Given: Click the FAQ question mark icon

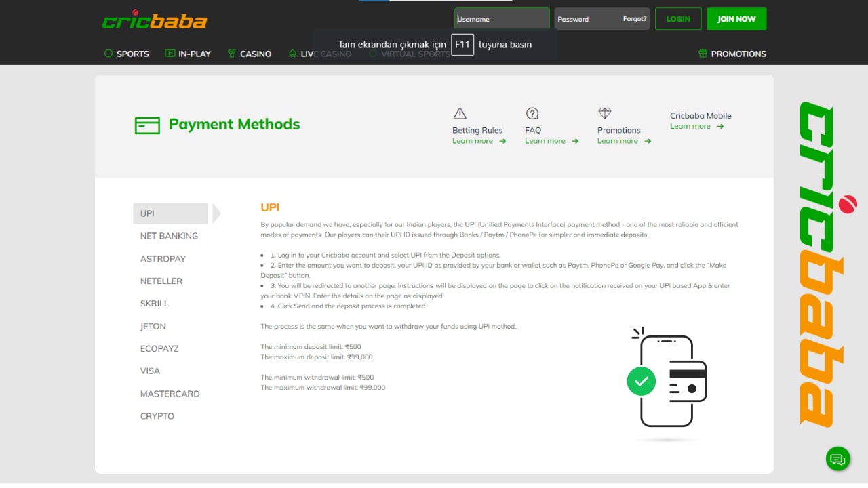Looking at the screenshot, I should pos(532,113).
